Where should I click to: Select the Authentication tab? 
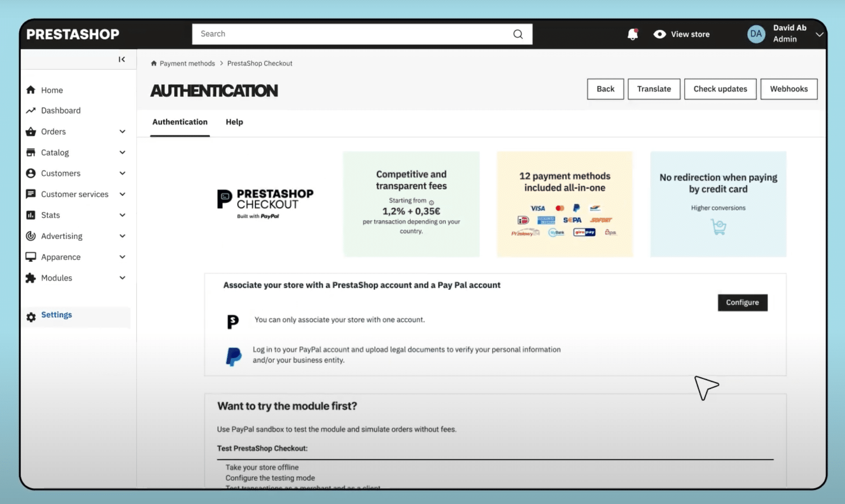click(x=180, y=122)
